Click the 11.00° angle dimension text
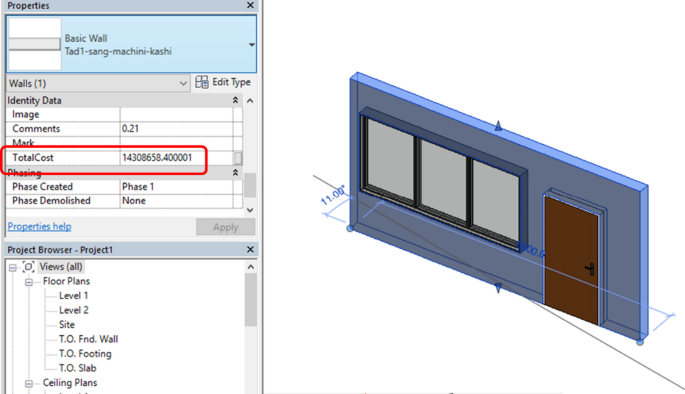685x394 pixels. point(333,195)
